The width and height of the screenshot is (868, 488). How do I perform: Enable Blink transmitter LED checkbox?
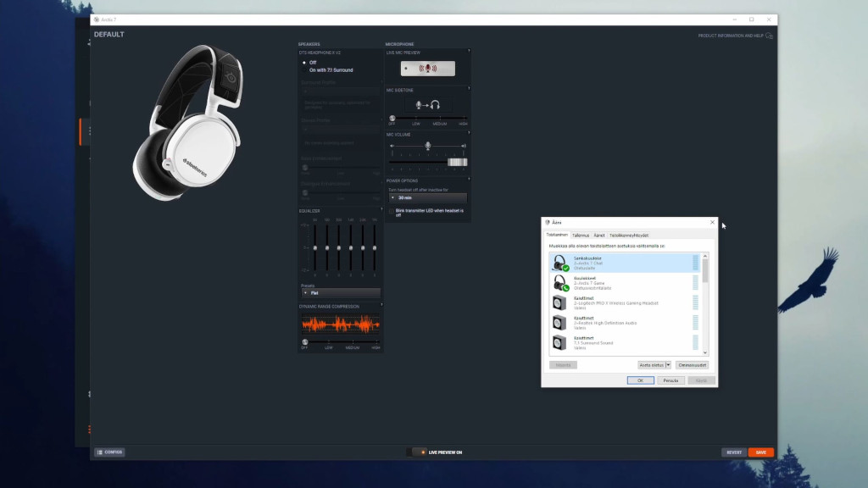pos(392,211)
